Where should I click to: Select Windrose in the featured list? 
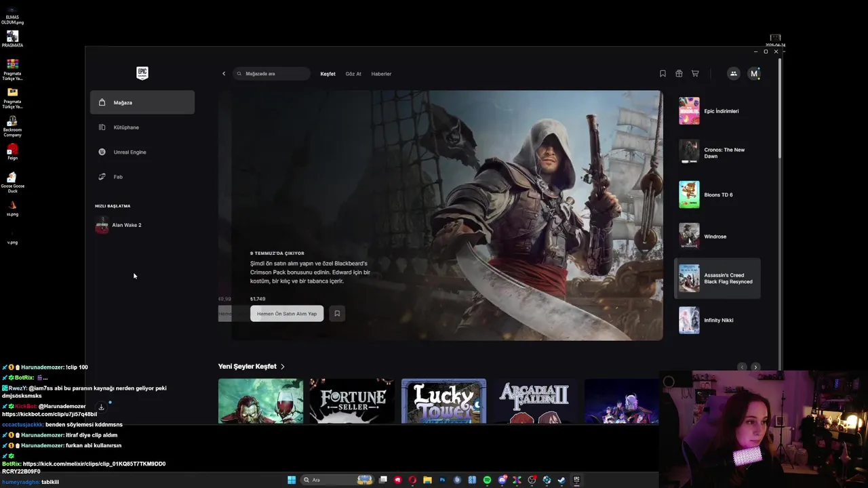pos(717,237)
